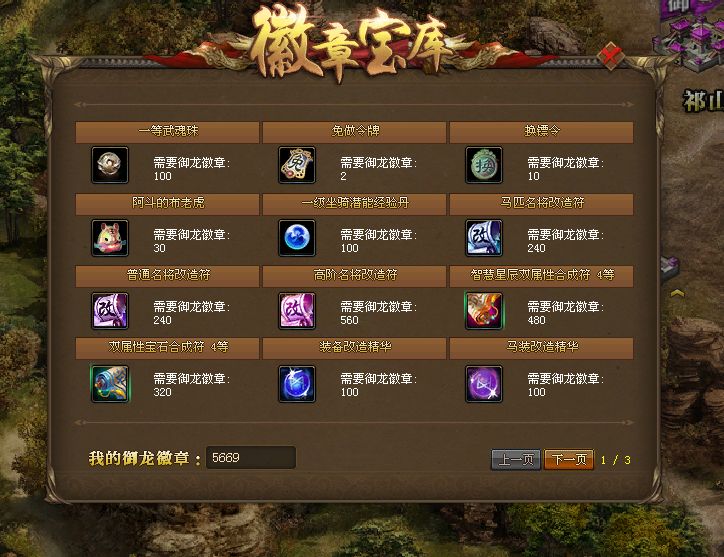Viewport: 724px width, 557px height.
Task: Click the 高阶名将改造符 pink icon
Action: [297, 310]
